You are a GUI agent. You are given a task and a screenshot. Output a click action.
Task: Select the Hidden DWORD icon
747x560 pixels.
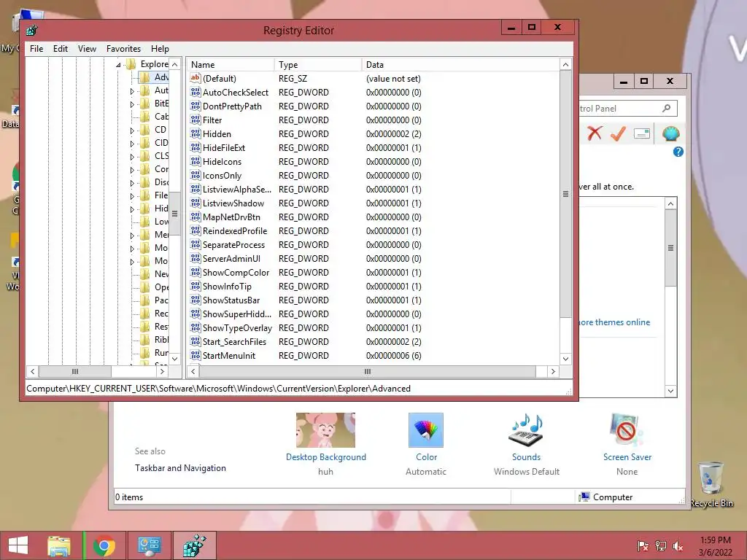click(196, 133)
